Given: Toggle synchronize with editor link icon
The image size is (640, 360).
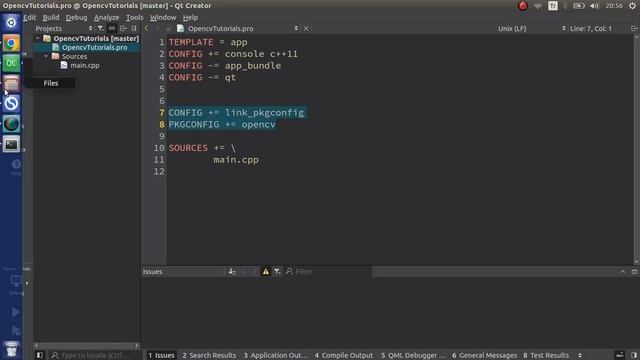Looking at the screenshot, I should click(x=111, y=29).
